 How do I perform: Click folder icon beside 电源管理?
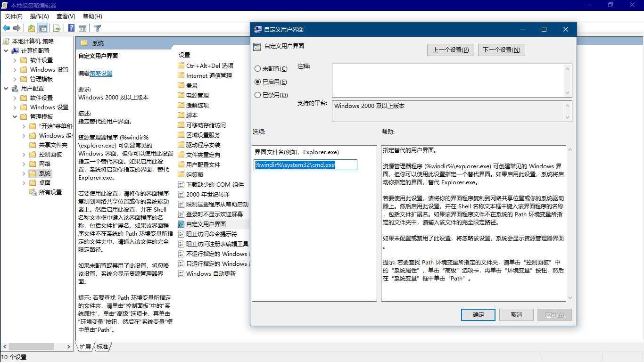tap(181, 96)
